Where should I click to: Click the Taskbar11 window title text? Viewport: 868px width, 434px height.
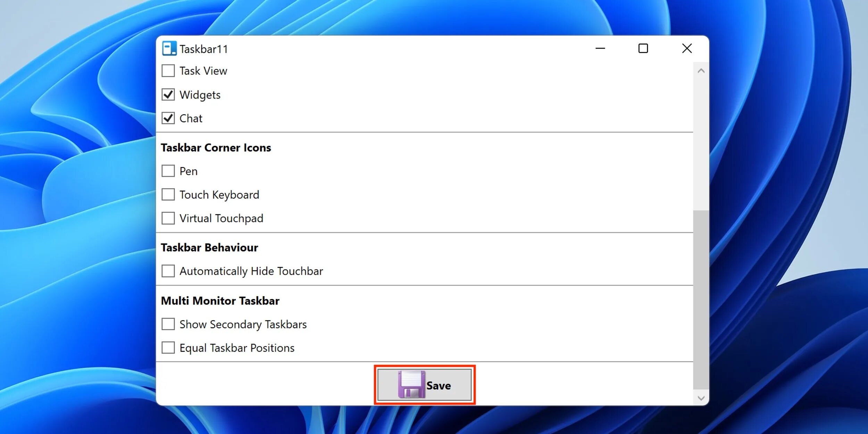203,49
